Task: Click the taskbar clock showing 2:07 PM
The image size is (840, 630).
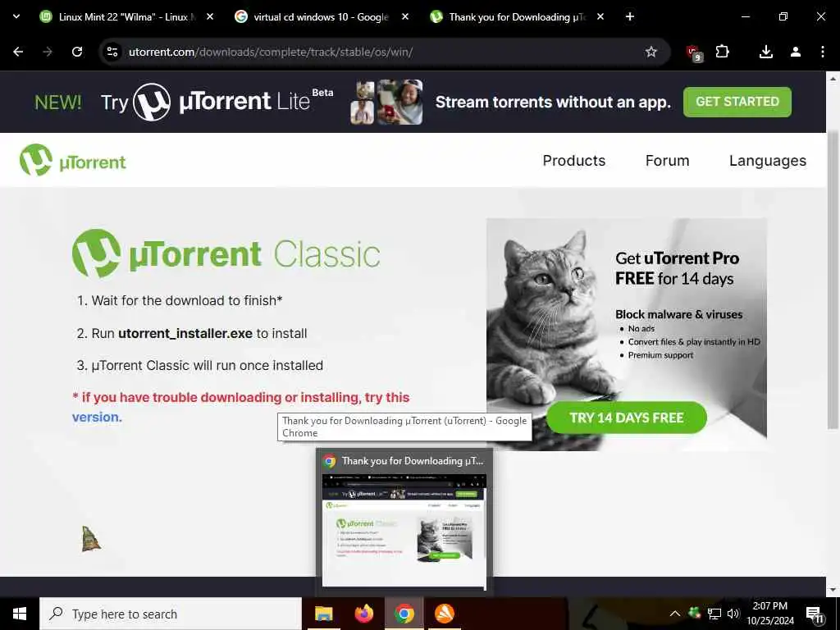Action: pyautogui.click(x=770, y=614)
